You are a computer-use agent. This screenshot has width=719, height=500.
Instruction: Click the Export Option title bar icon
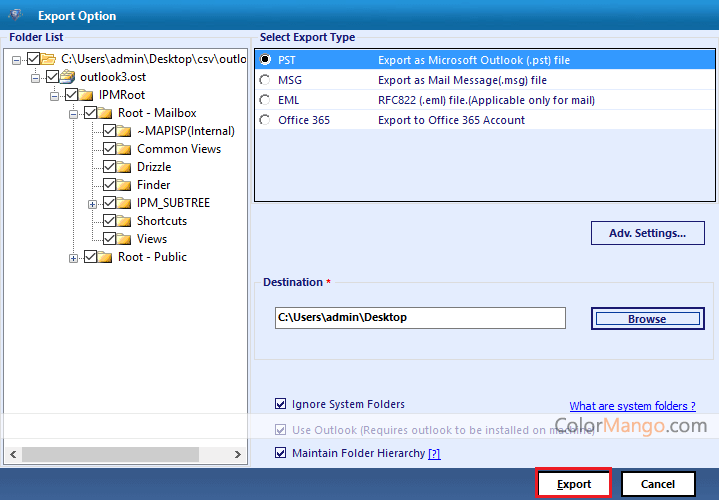(14, 15)
